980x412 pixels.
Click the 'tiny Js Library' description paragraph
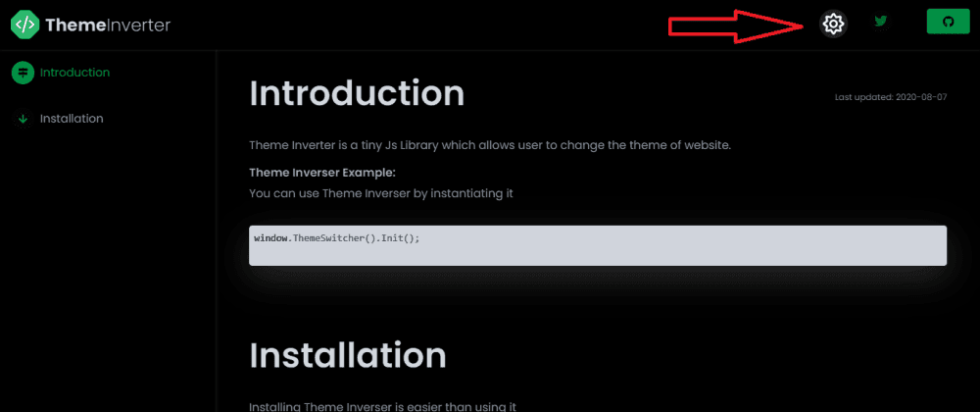pos(490,146)
